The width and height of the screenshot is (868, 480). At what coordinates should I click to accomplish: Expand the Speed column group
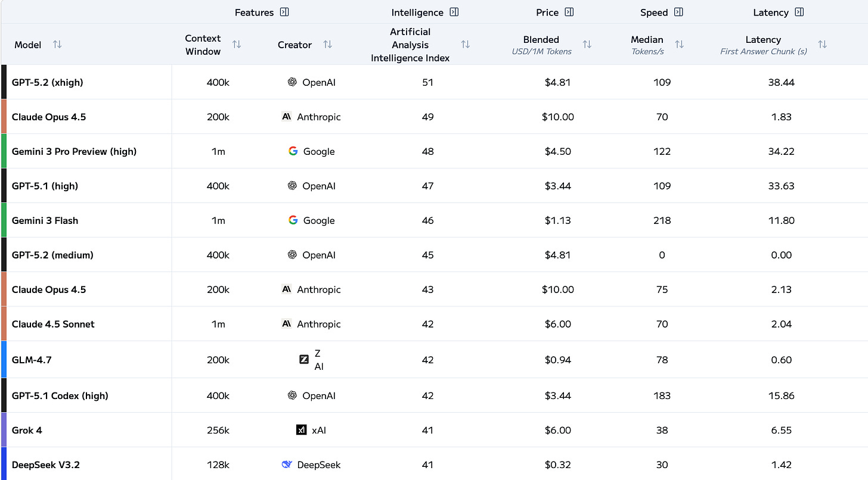pos(678,12)
